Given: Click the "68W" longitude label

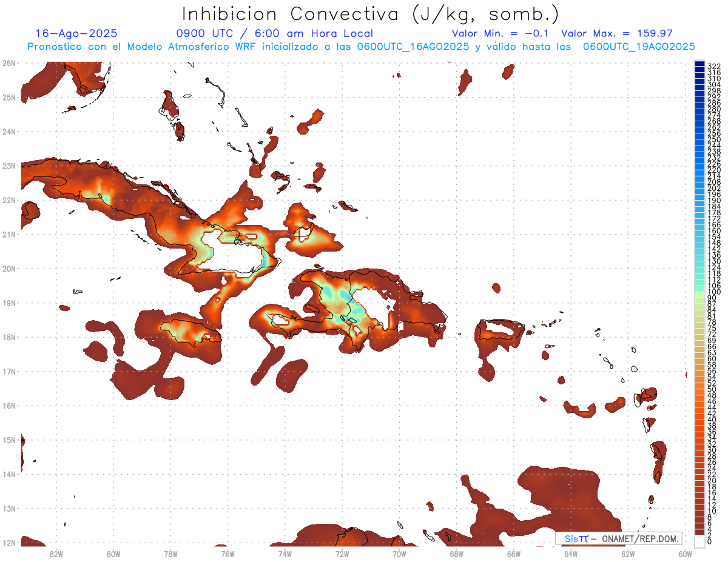Looking at the screenshot, I should point(456,554).
